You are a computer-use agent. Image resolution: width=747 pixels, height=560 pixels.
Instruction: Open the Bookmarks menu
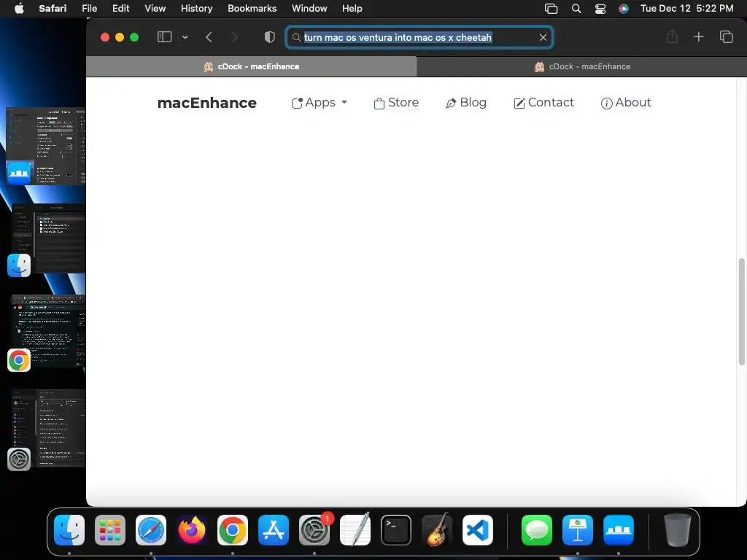(x=252, y=9)
